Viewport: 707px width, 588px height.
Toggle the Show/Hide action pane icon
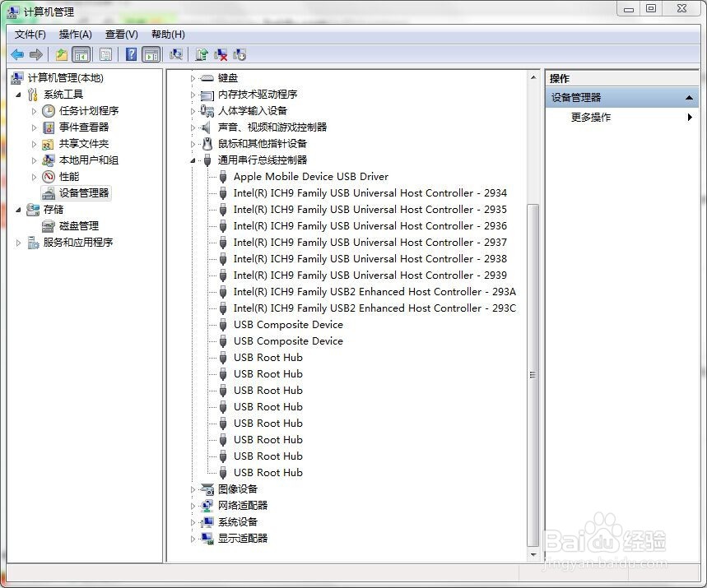pyautogui.click(x=151, y=54)
